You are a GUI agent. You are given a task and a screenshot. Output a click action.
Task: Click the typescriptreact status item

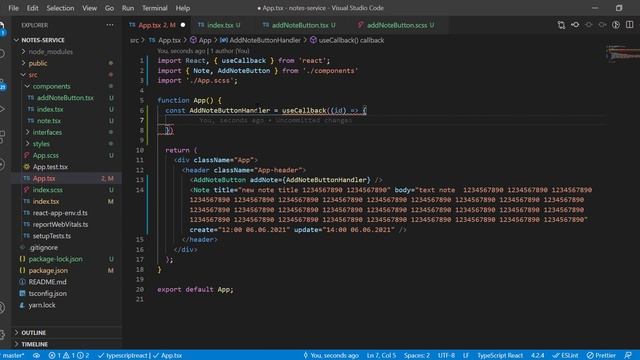tap(140, 356)
